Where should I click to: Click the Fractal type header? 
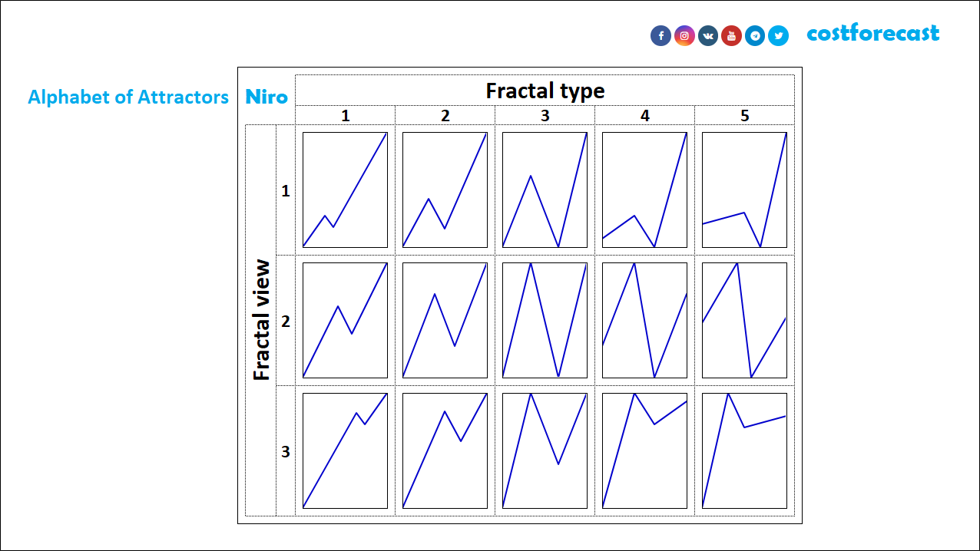pos(545,91)
